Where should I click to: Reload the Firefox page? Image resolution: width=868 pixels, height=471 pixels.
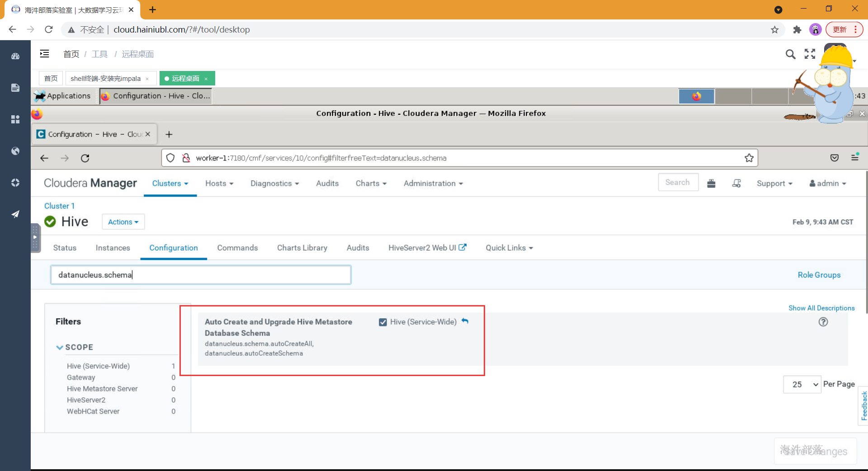(85, 158)
